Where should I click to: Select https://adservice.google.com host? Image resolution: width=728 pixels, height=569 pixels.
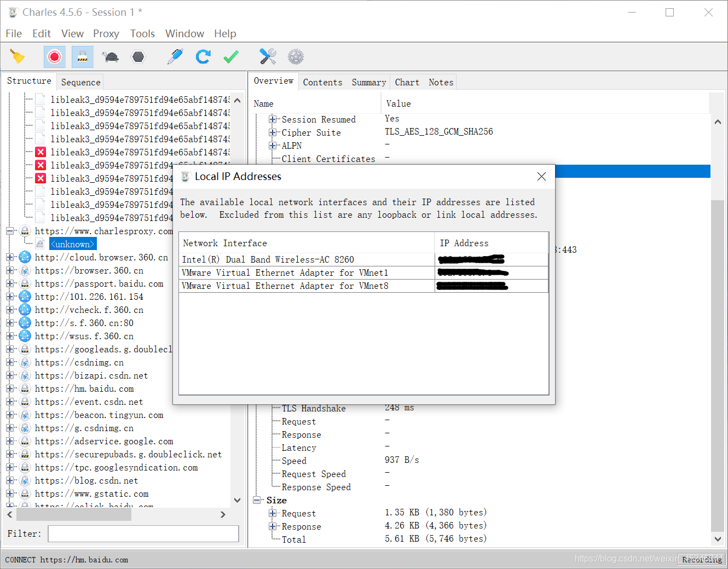104,441
